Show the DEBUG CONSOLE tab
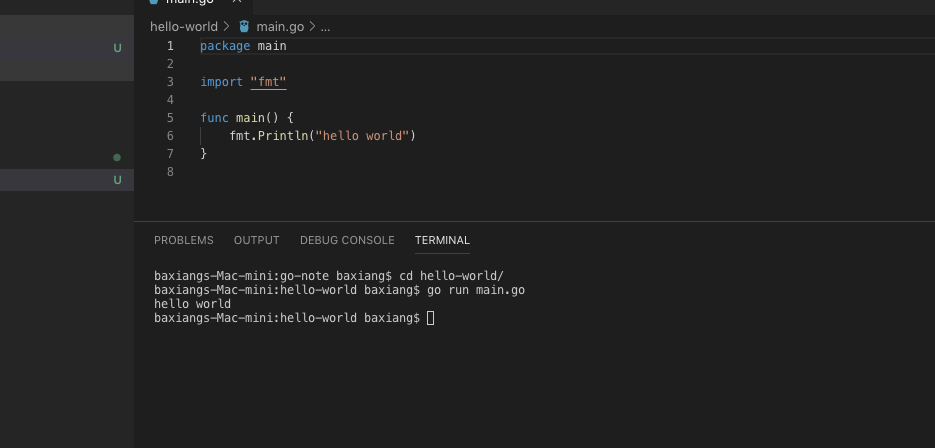The width and height of the screenshot is (935, 448). point(347,240)
